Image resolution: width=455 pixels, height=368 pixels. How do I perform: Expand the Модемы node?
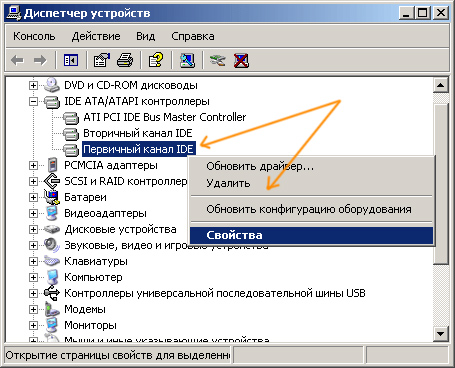coord(33,309)
